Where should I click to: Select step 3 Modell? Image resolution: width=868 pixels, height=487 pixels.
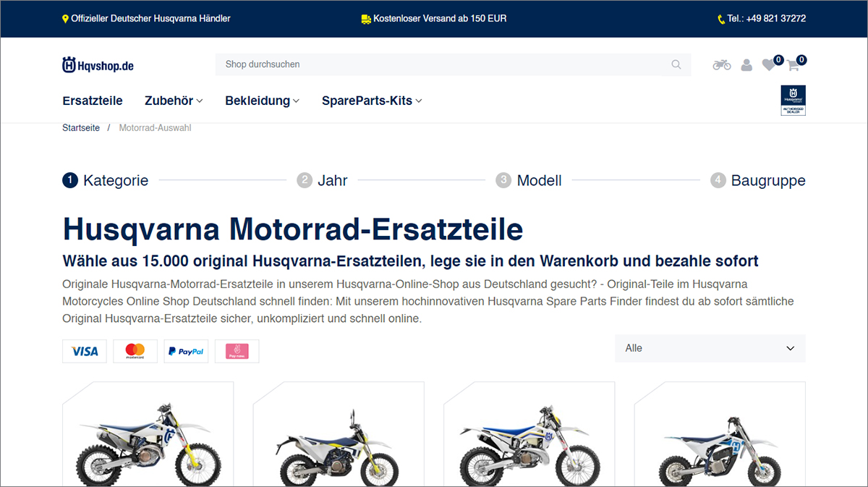click(x=529, y=180)
